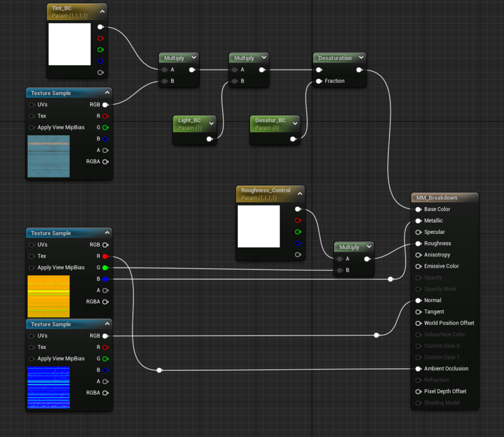Expand the Light_BC node chevron
Viewport: 504px width, 437px height.
[212, 123]
